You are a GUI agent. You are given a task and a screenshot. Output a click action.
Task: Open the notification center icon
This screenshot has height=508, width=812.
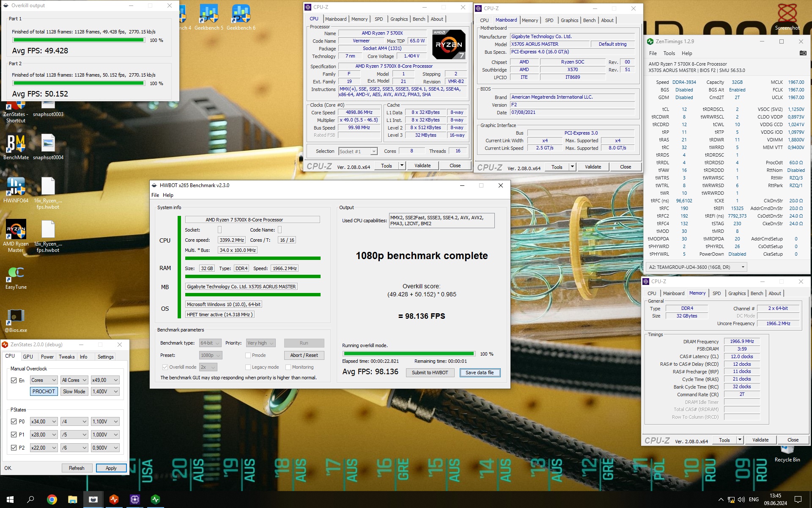click(x=798, y=500)
